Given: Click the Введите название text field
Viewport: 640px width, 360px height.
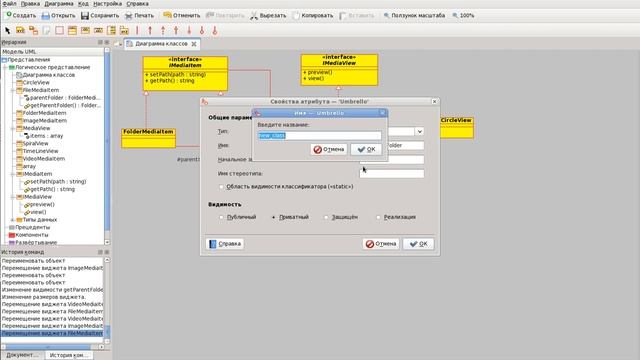Looking at the screenshot, I should click(x=320, y=136).
